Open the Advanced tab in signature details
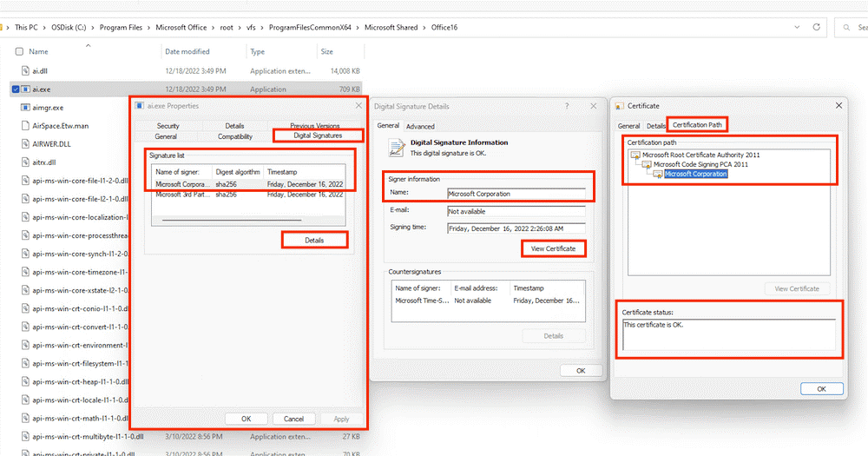Viewport: 868px width, 456px height. point(420,126)
